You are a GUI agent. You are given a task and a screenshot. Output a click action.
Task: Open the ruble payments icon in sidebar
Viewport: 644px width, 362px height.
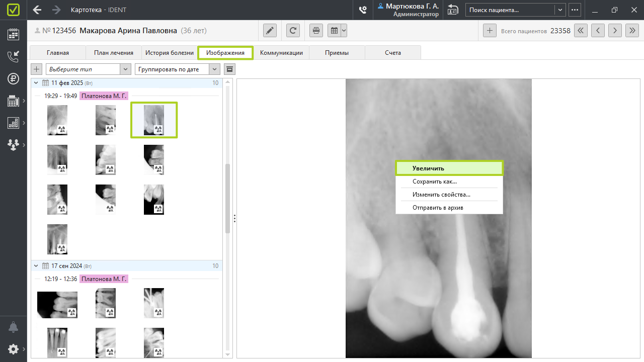(x=13, y=78)
